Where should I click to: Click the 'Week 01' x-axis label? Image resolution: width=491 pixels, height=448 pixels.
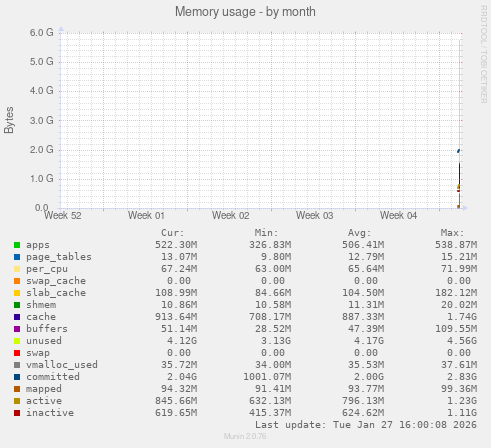[x=146, y=216]
